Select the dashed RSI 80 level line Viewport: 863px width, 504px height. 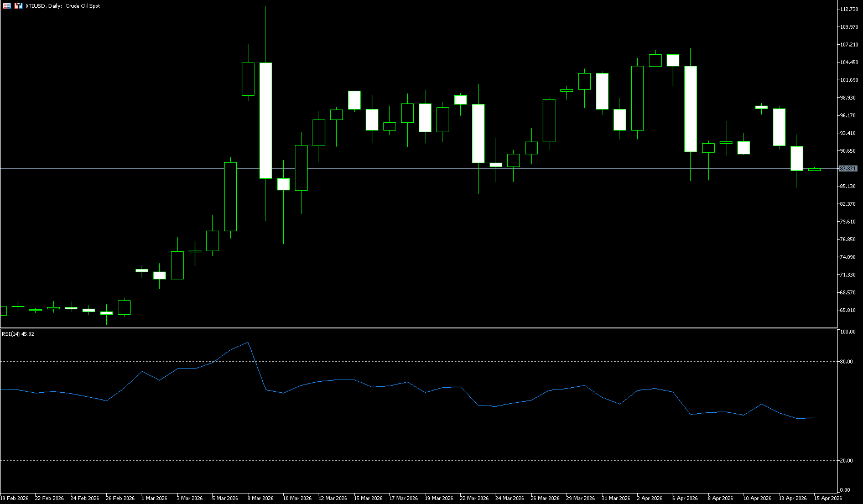point(387,361)
